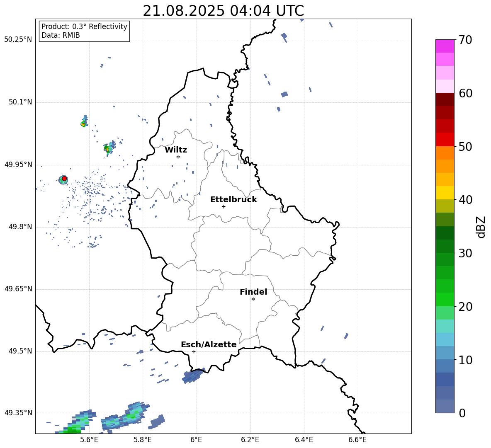Image resolution: width=491 pixels, height=448 pixels.
Task: Click the Wiltz city label
Action: click(x=176, y=150)
